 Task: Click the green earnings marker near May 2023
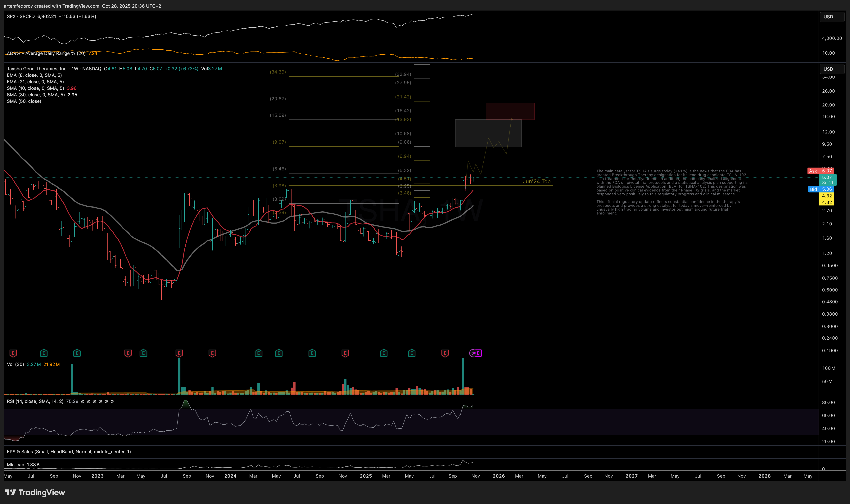143,353
